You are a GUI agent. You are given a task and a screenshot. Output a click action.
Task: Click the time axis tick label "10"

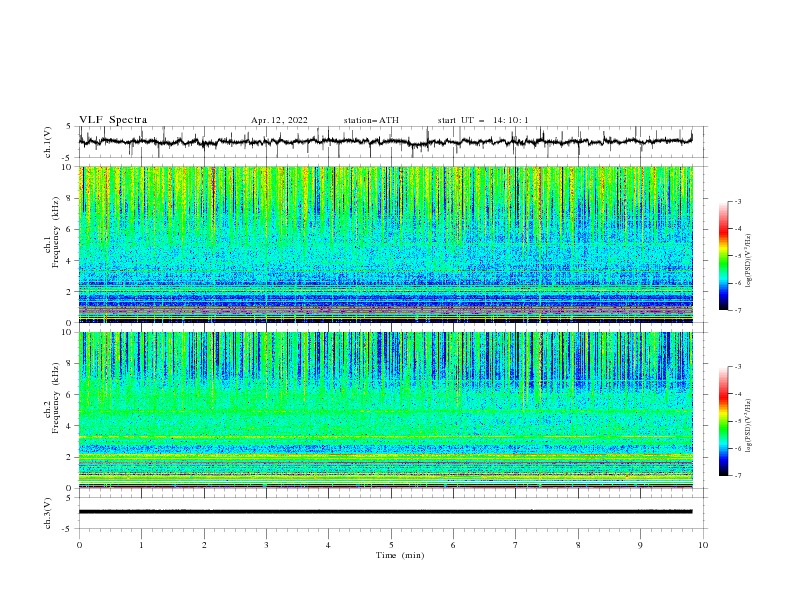(x=703, y=545)
